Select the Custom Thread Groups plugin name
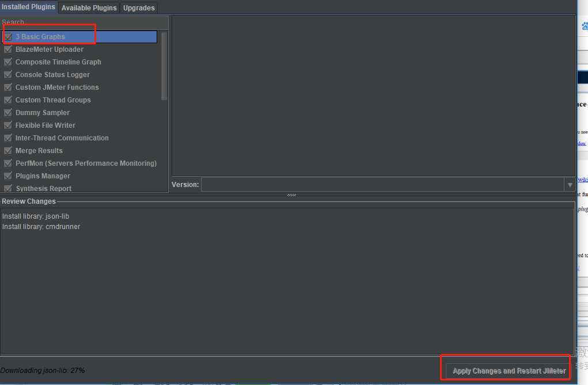Viewport: 588px width, 385px height. [53, 100]
